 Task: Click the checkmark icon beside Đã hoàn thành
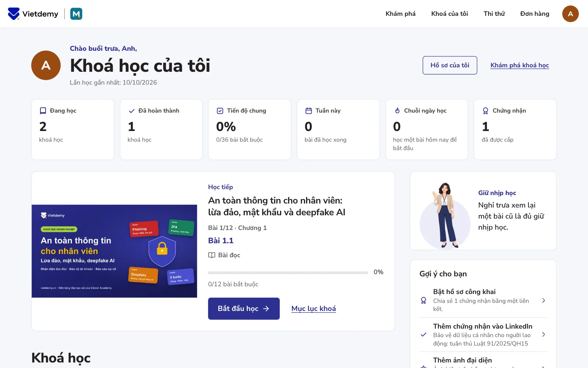pyautogui.click(x=132, y=111)
